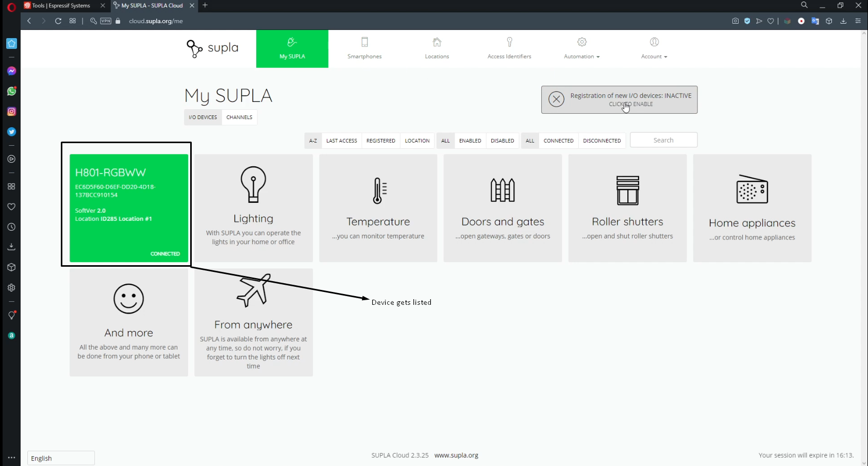Go to Smartphones section

[364, 49]
